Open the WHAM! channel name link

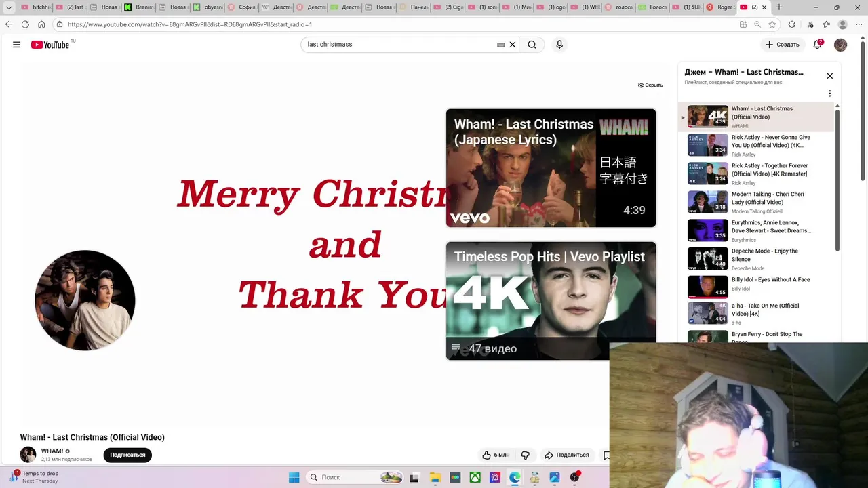coord(52,451)
